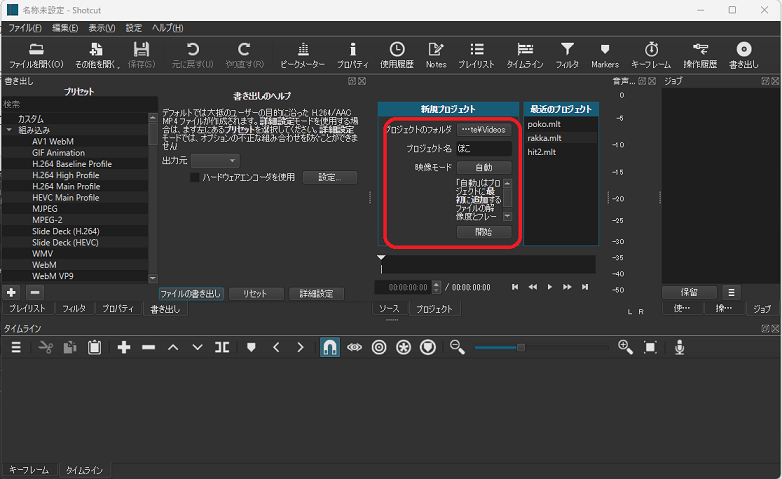Viewport: 782px width, 479px height.
Task: Open the Filters panel from toolbar
Action: 567,55
